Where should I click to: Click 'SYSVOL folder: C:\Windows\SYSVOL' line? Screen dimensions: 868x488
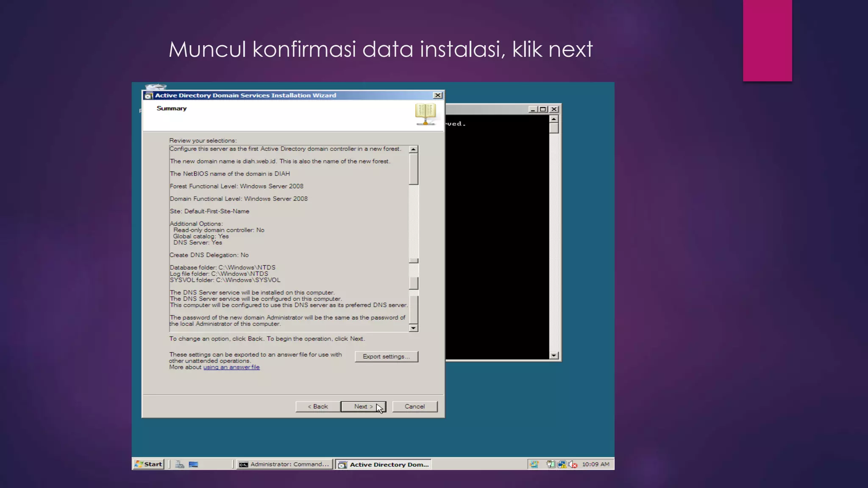point(225,280)
